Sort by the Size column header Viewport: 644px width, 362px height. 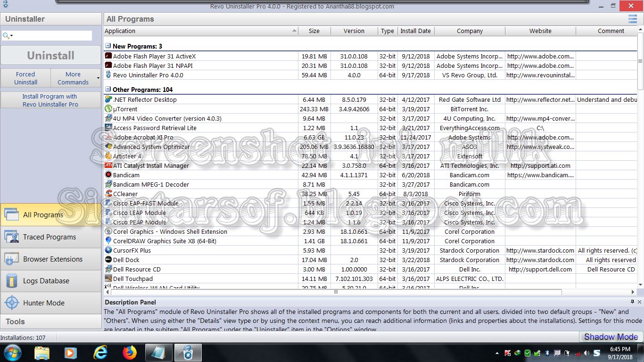314,31
